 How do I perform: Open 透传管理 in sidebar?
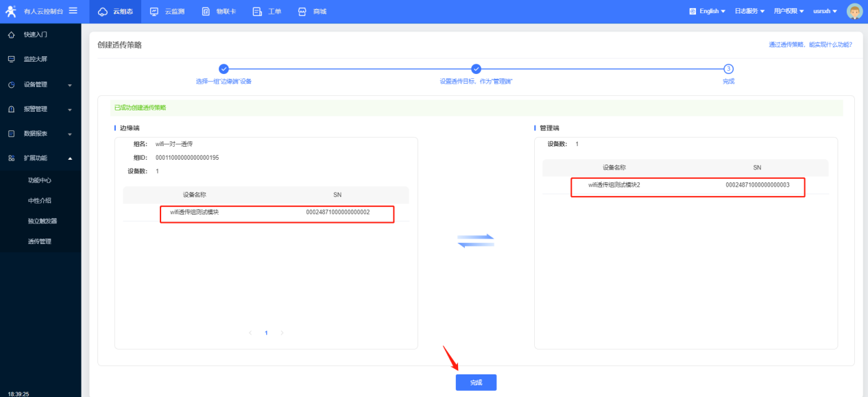pos(40,241)
